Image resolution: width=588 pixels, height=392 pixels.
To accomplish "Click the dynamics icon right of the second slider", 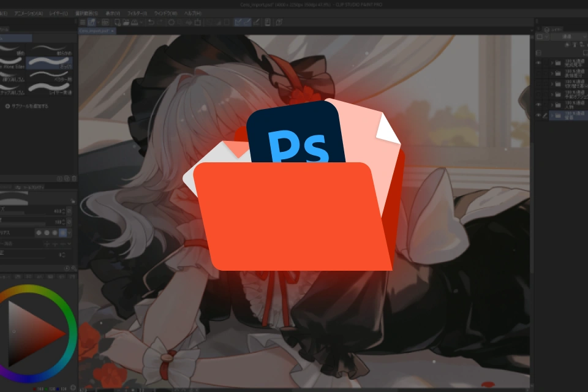I will click(x=69, y=222).
